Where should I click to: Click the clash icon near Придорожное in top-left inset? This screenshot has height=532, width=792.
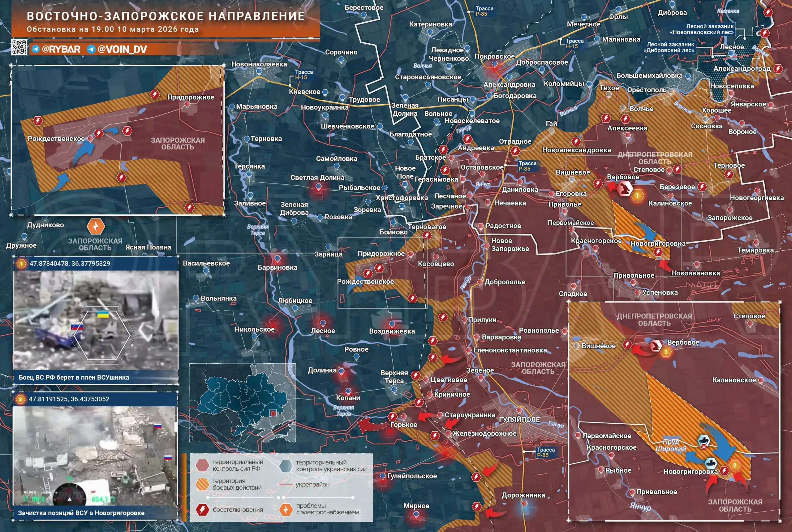click(155, 94)
